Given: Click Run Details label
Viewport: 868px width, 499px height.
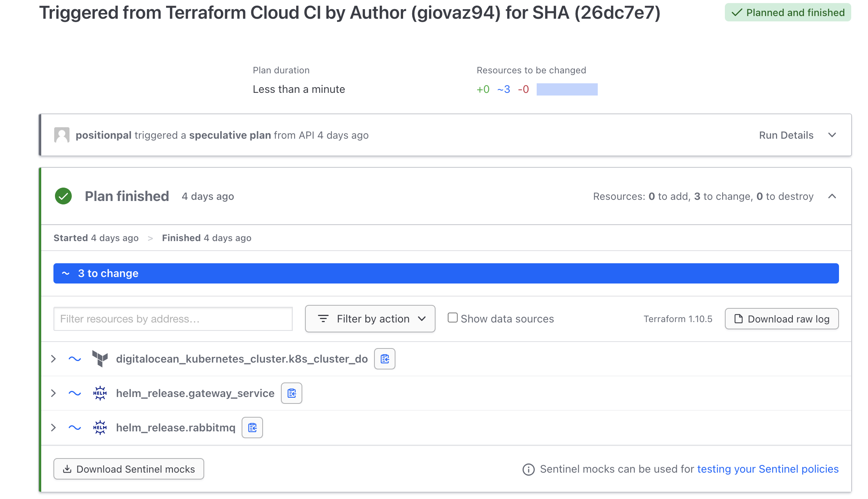Looking at the screenshot, I should [786, 135].
